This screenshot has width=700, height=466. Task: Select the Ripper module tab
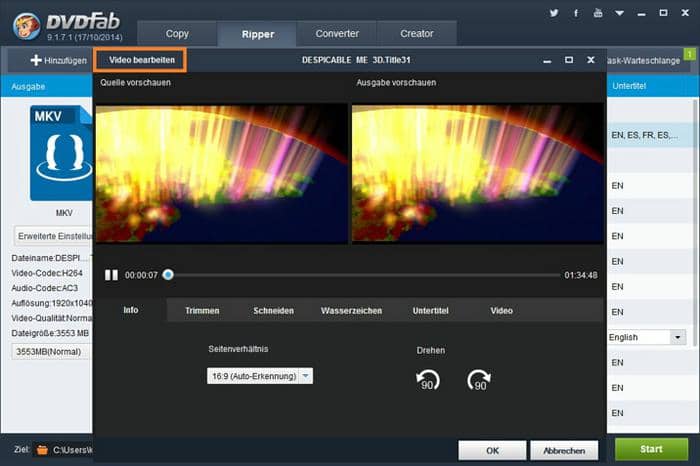point(258,34)
